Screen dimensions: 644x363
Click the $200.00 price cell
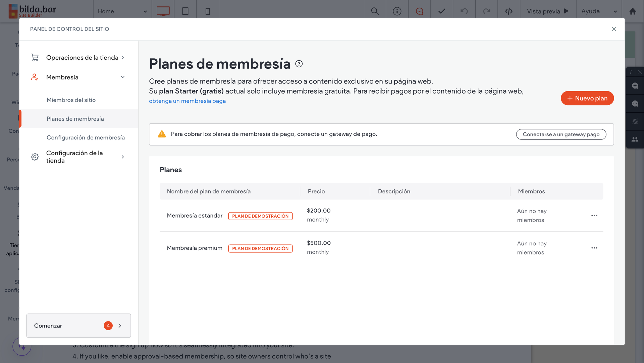(319, 210)
